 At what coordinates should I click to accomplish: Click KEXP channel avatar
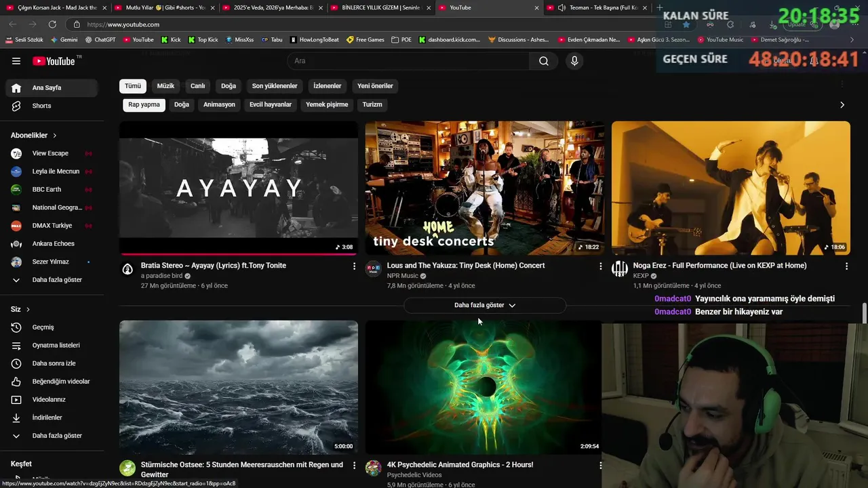(x=620, y=269)
